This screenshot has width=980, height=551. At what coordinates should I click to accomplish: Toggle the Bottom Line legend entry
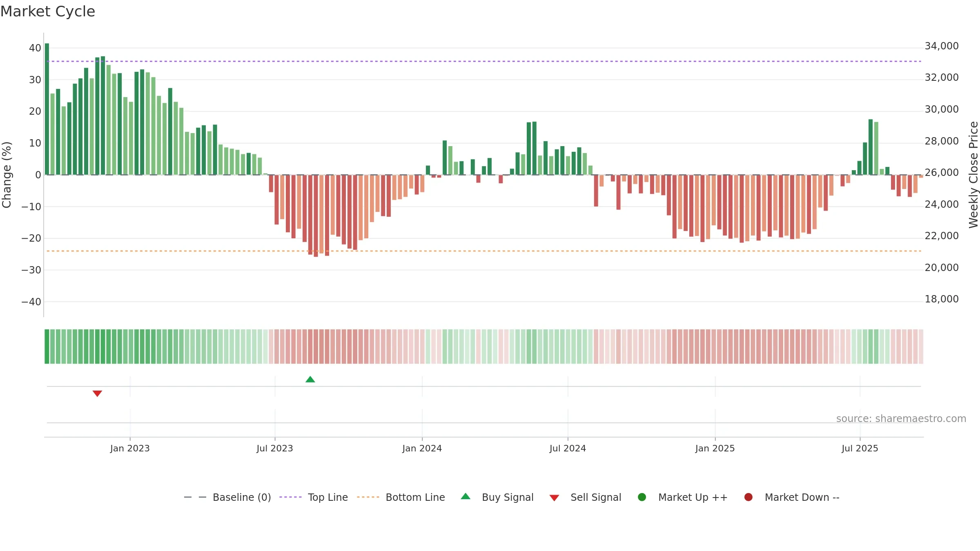(x=401, y=497)
